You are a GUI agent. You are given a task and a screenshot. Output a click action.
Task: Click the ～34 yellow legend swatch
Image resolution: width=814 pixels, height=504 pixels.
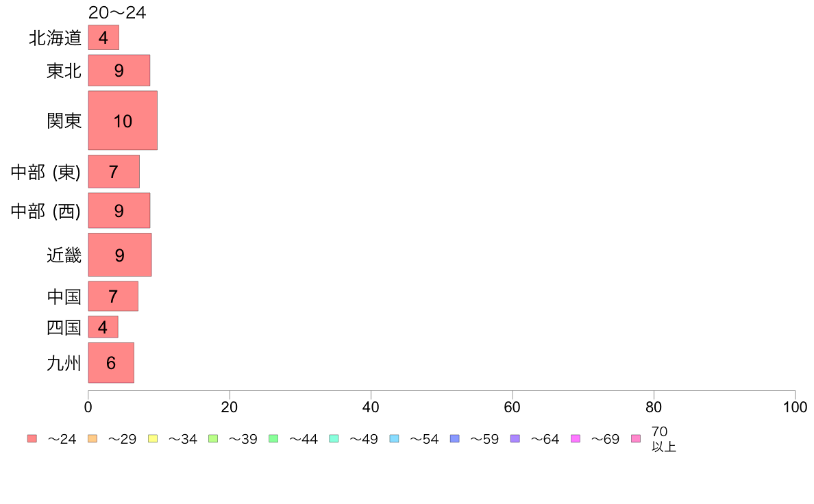coord(153,438)
